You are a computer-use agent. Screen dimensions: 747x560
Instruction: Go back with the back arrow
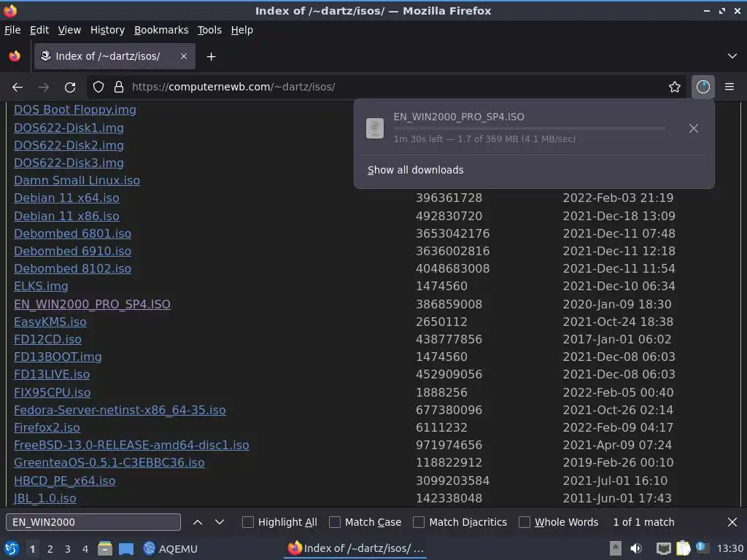[x=18, y=87]
